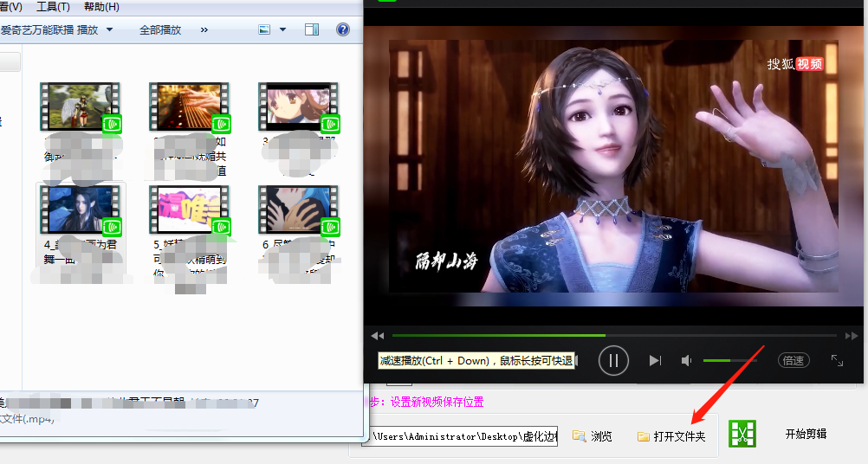
Task: Select video file 5 colorful text thumbnail
Action: (189, 209)
